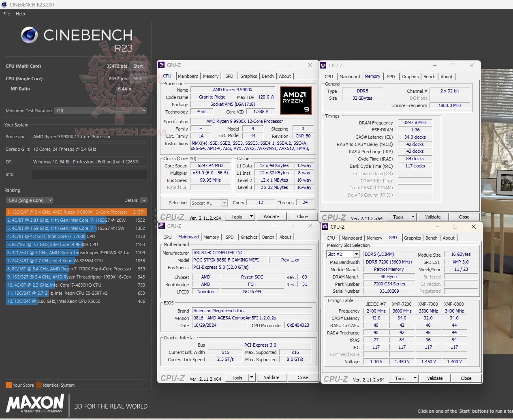Open the Socket #1 selection dropdown
The image size is (513, 420).
coord(224,203)
